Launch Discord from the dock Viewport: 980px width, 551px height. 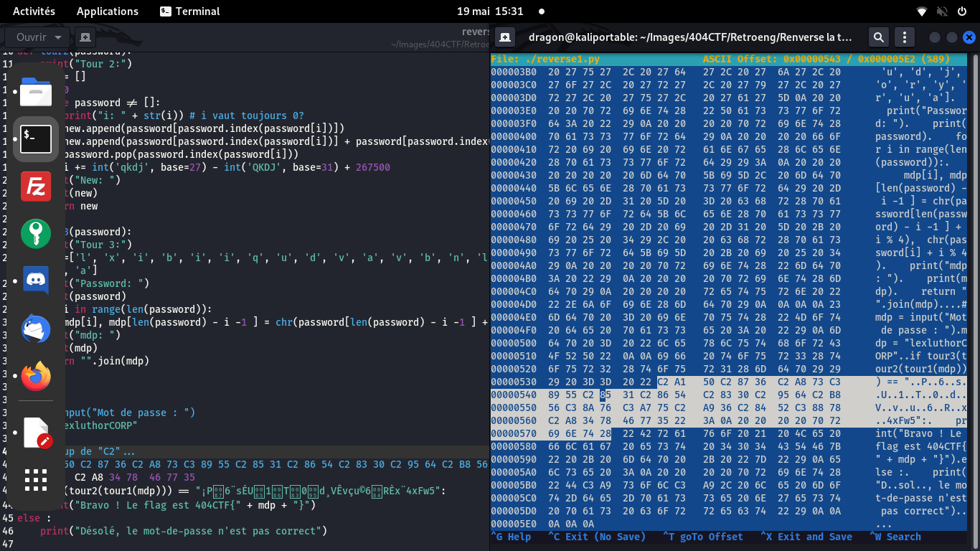pos(36,281)
